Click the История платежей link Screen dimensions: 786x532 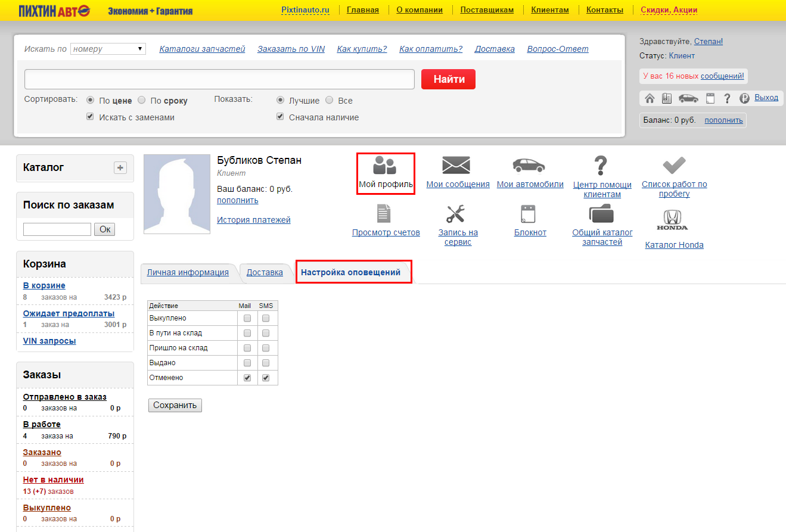(254, 220)
